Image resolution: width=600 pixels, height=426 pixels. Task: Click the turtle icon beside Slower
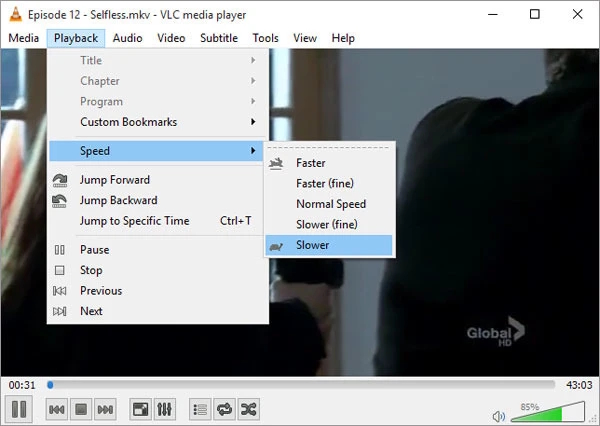(276, 246)
